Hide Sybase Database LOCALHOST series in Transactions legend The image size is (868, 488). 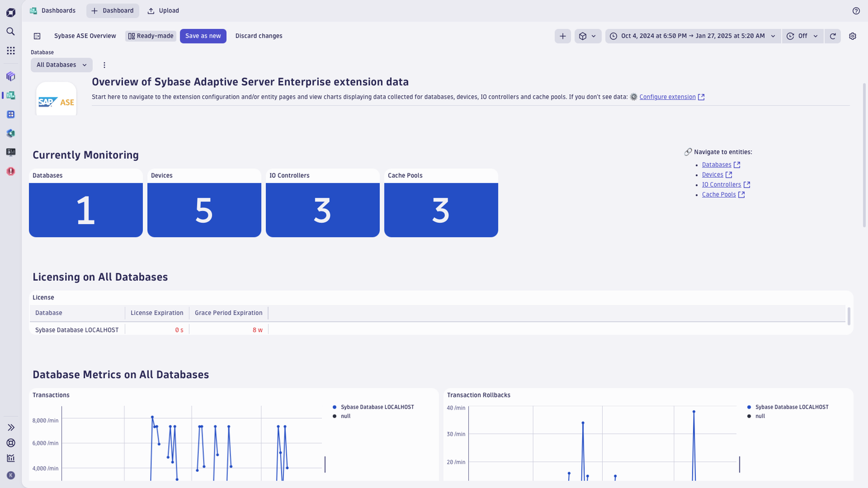coord(377,407)
